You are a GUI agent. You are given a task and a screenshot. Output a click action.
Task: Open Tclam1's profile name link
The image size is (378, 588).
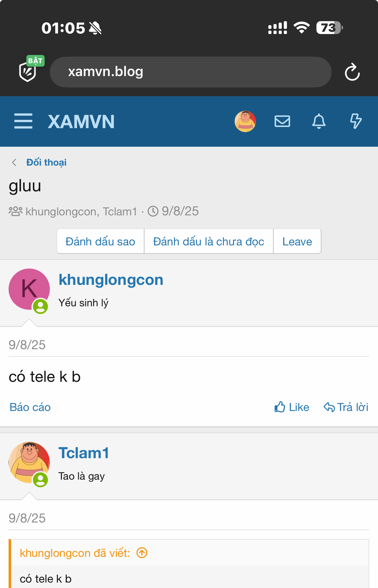point(84,453)
